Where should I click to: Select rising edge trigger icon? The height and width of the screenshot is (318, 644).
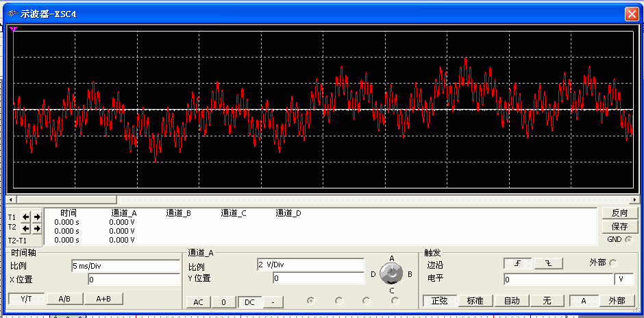point(517,263)
